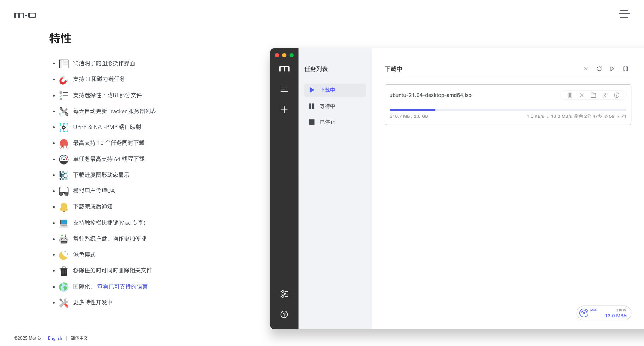Pause all tasks with header pause icon

(625, 69)
